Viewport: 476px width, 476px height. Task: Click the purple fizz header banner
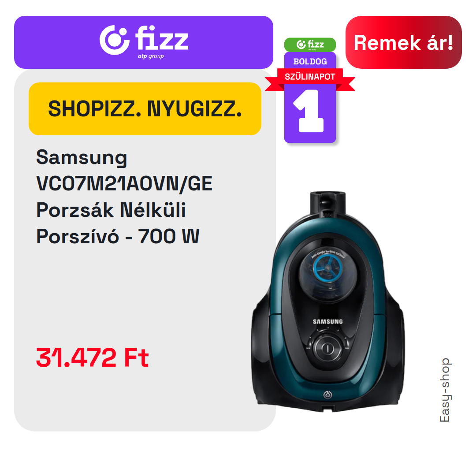click(144, 42)
